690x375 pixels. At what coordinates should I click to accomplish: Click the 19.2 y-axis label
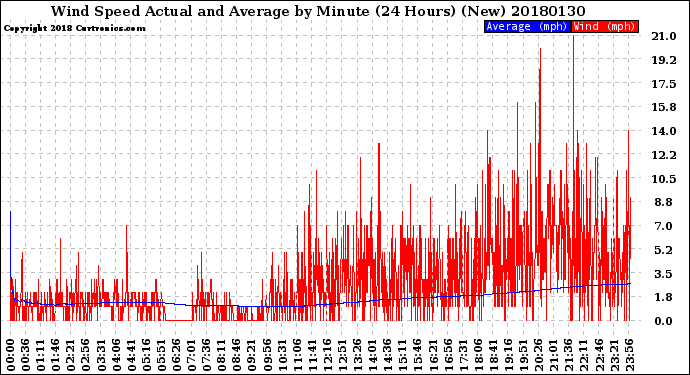[x=664, y=60]
